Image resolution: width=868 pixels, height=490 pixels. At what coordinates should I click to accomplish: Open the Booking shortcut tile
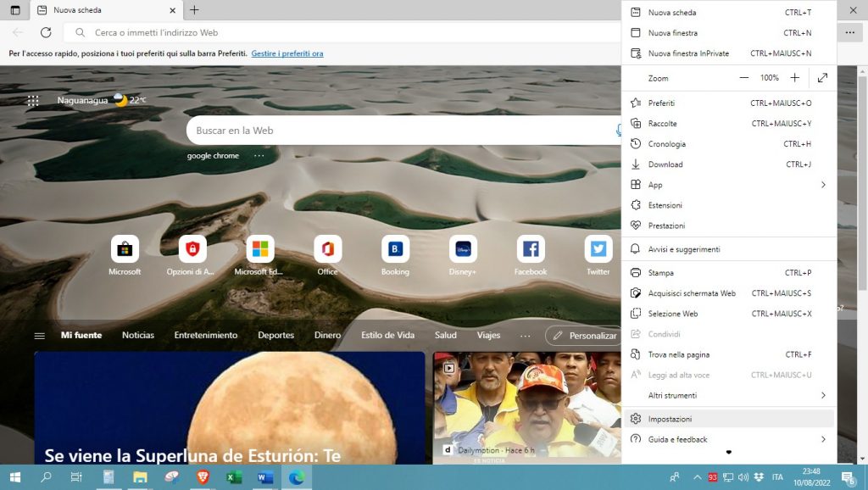click(x=395, y=249)
